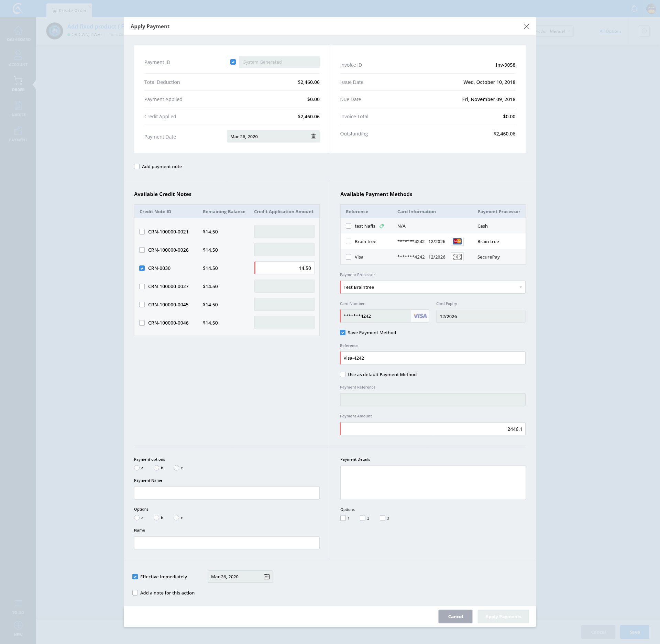Expand the Payment Processor Test Braintree dropdown

pyautogui.click(x=432, y=287)
